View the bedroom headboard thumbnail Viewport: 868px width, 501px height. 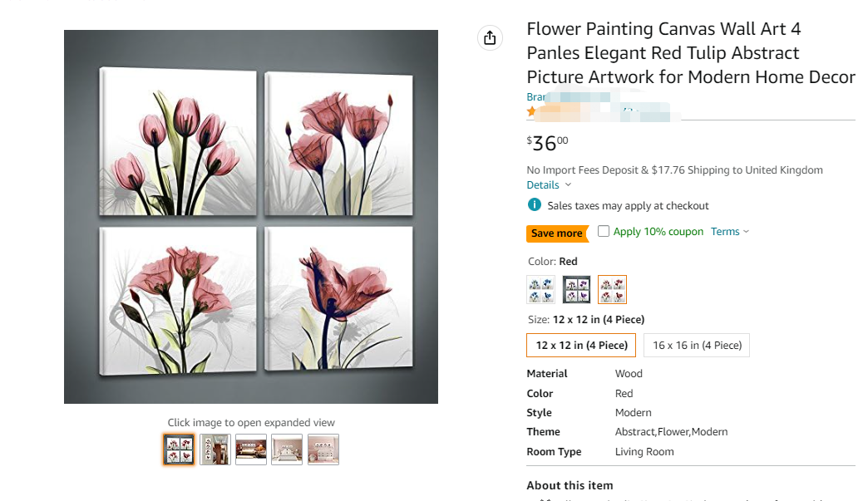click(x=287, y=449)
